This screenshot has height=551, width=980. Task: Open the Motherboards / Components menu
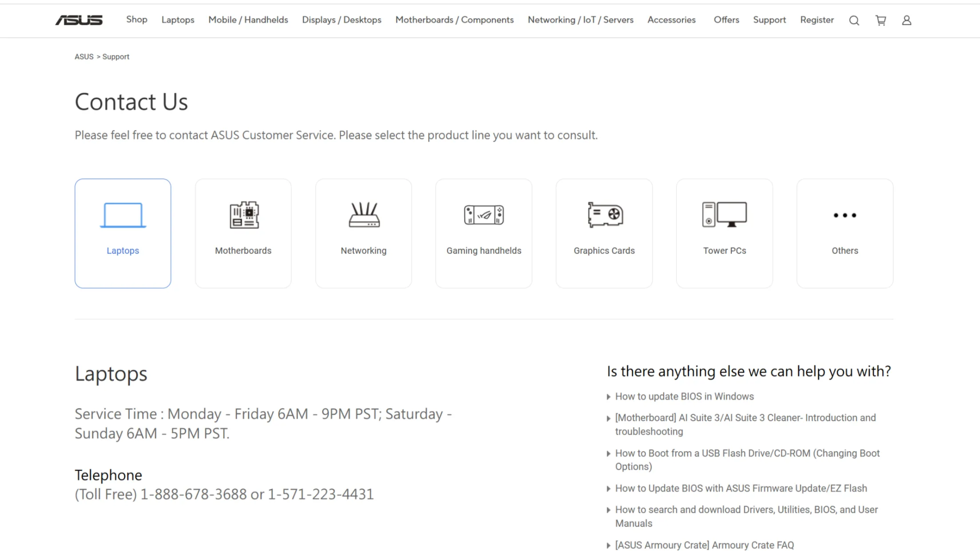point(454,20)
